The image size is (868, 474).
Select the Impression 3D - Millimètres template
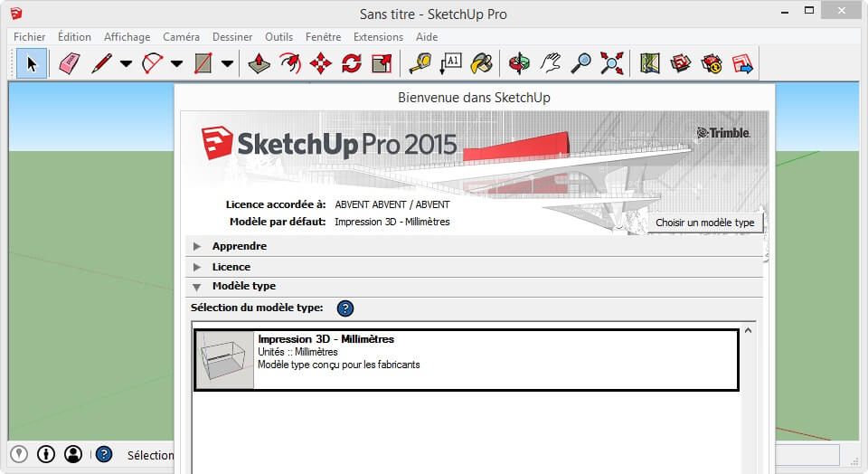(x=467, y=359)
